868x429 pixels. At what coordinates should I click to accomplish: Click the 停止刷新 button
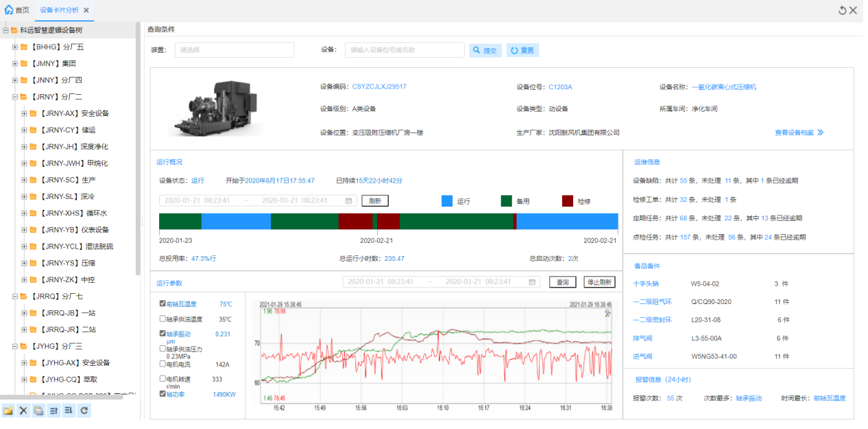(599, 282)
